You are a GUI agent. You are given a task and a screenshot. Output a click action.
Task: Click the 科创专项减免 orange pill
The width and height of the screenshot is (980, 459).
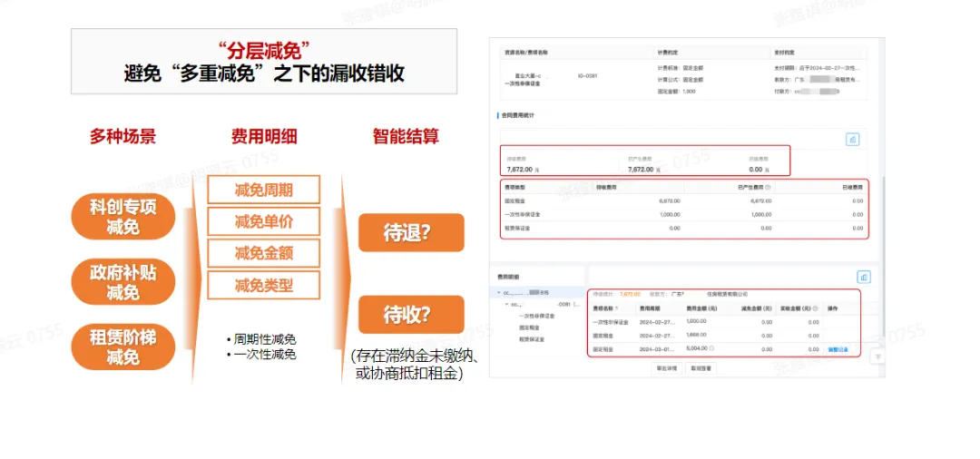[x=122, y=217]
